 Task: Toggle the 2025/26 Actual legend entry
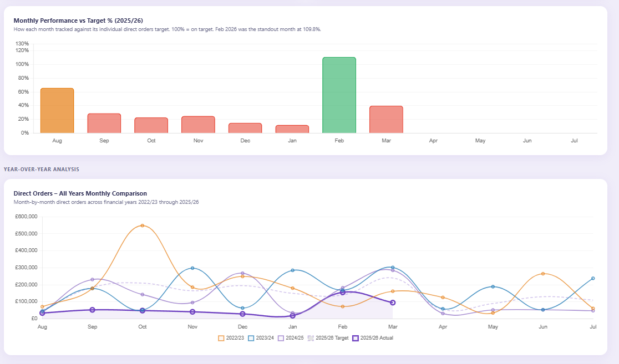tap(376, 337)
